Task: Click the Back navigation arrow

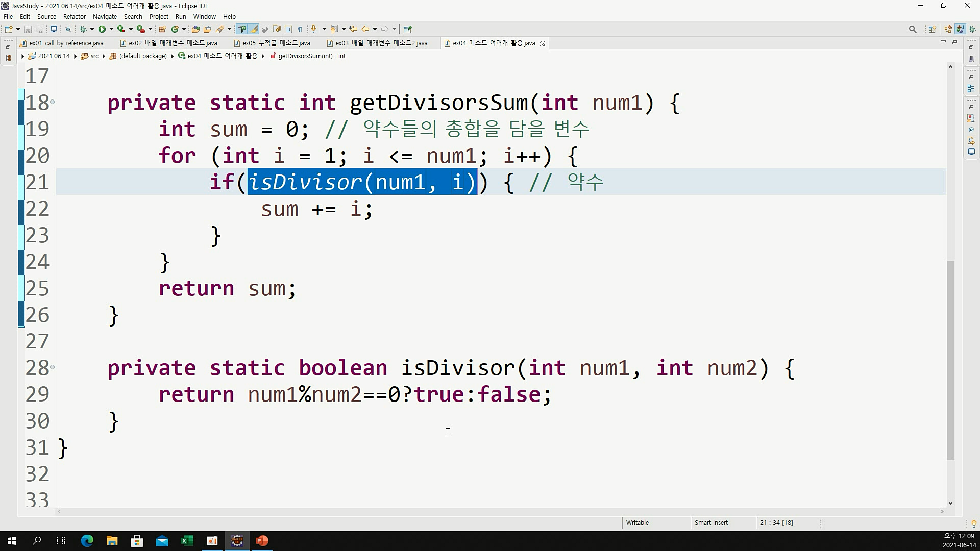Action: pos(365,29)
